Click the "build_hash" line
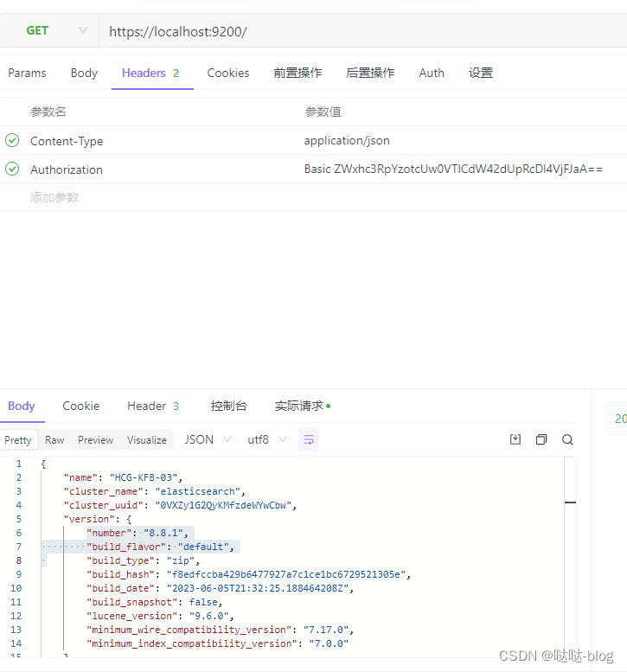 pos(248,574)
